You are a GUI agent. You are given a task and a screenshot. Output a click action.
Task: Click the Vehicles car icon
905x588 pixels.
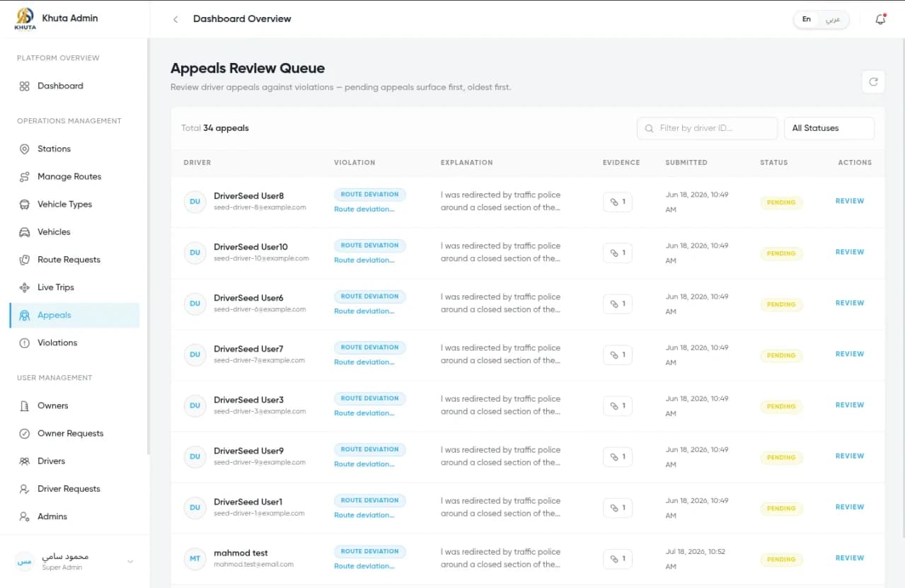coord(25,232)
